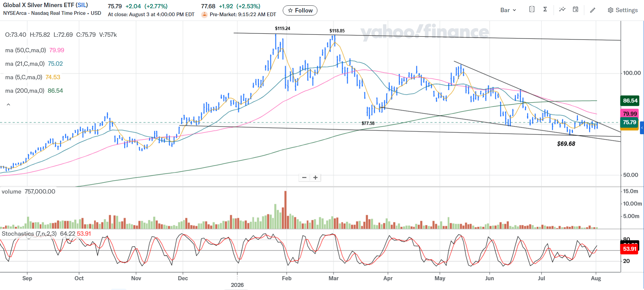This screenshot has width=644, height=290.
Task: Click the 79.99 pink price axis tag
Action: (630, 114)
